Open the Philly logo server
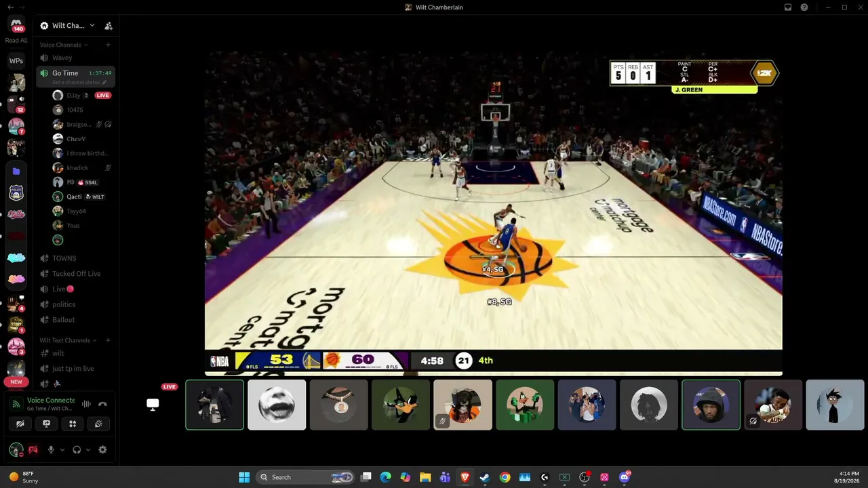Image resolution: width=868 pixels, height=488 pixels. 16,214
